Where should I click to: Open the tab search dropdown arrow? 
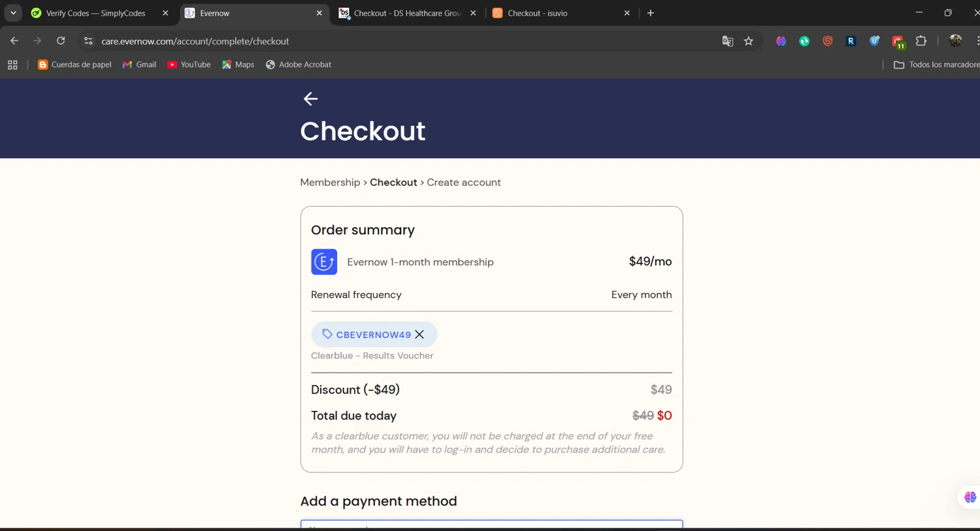point(13,13)
